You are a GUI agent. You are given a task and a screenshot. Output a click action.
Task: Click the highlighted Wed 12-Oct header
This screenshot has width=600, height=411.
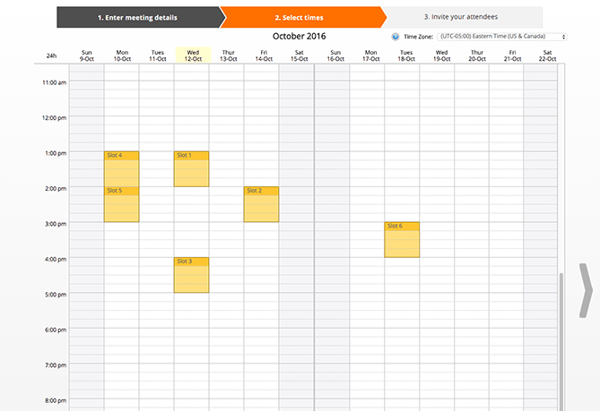coord(193,55)
